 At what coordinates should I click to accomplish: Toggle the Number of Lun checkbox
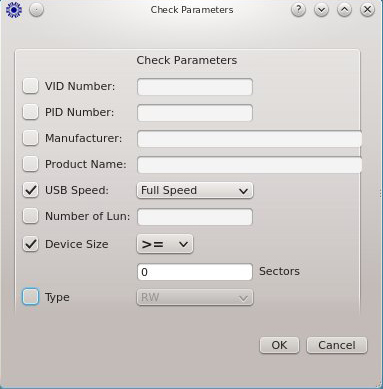pos(30,216)
